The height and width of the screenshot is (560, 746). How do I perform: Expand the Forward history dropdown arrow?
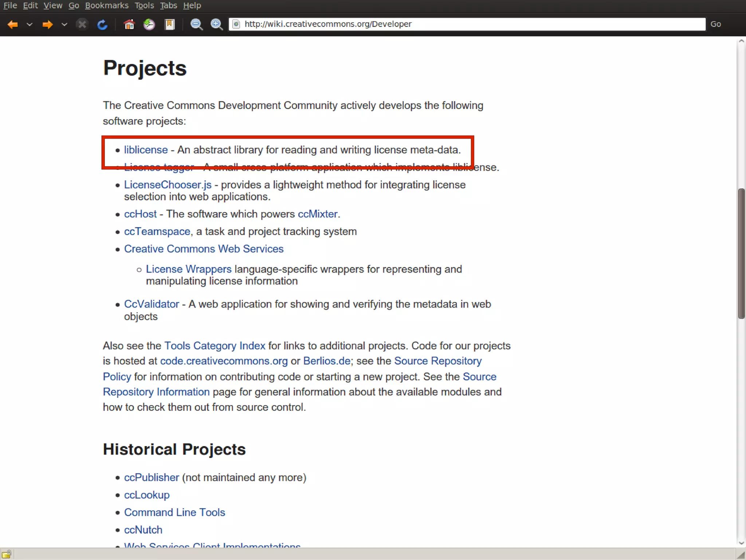click(x=64, y=24)
